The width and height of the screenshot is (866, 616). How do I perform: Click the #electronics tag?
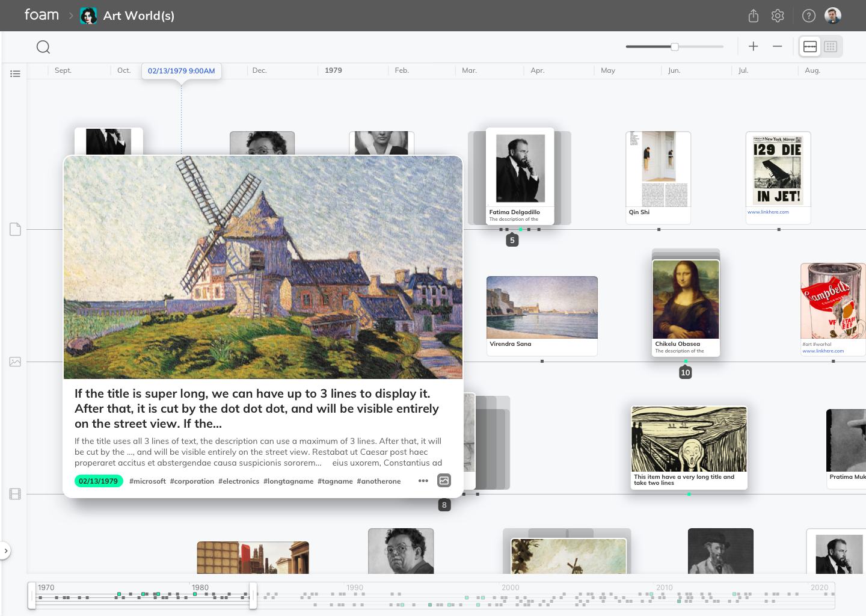pyautogui.click(x=239, y=481)
